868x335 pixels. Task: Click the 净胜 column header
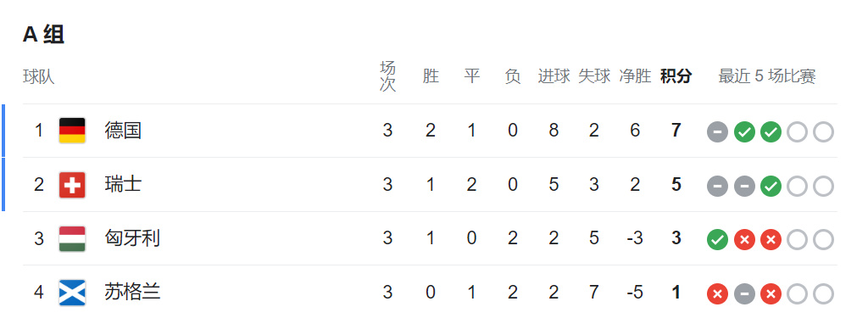coord(635,75)
